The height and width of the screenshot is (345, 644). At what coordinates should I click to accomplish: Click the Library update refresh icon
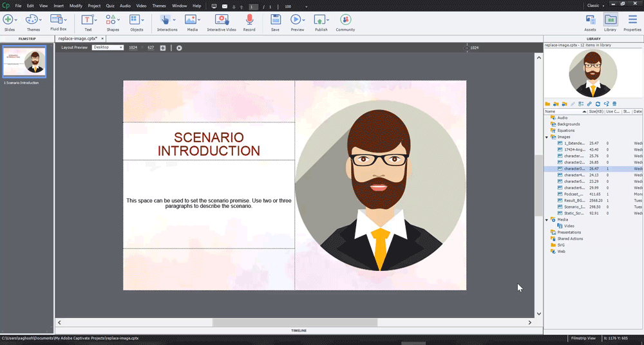598,104
